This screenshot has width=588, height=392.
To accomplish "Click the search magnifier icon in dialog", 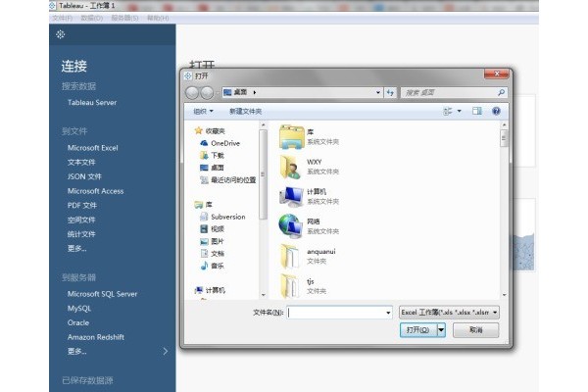I will click(502, 92).
